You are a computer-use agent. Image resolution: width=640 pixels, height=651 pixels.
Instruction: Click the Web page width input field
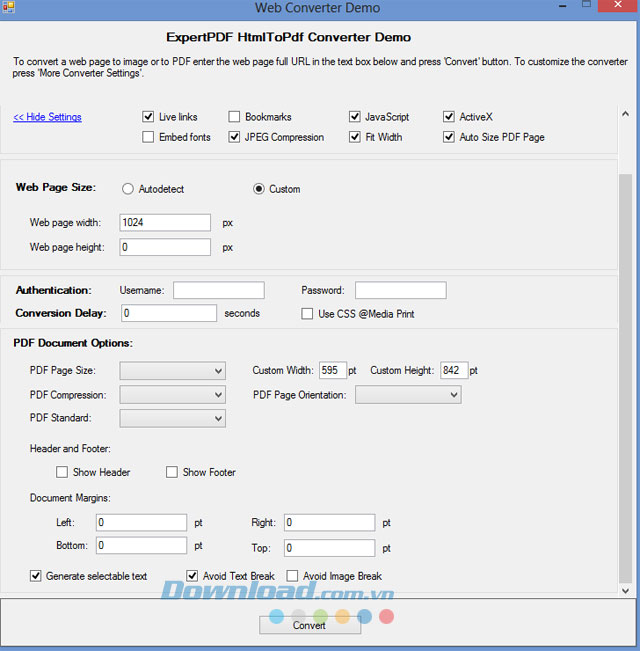[x=165, y=223]
